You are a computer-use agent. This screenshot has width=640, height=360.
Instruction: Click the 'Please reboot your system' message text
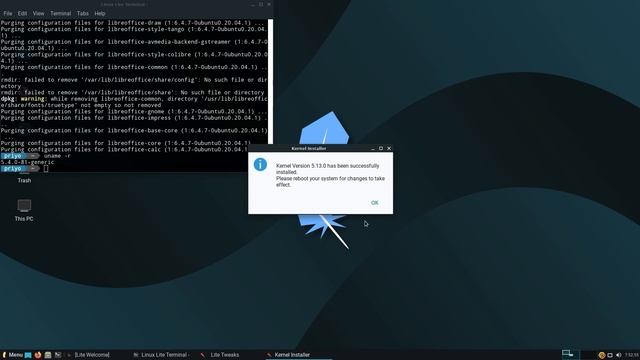[330, 182]
